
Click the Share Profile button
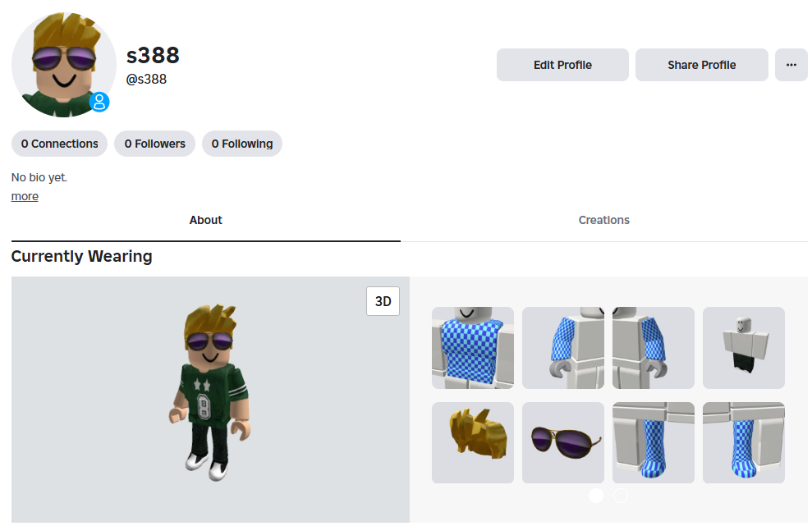pyautogui.click(x=702, y=65)
